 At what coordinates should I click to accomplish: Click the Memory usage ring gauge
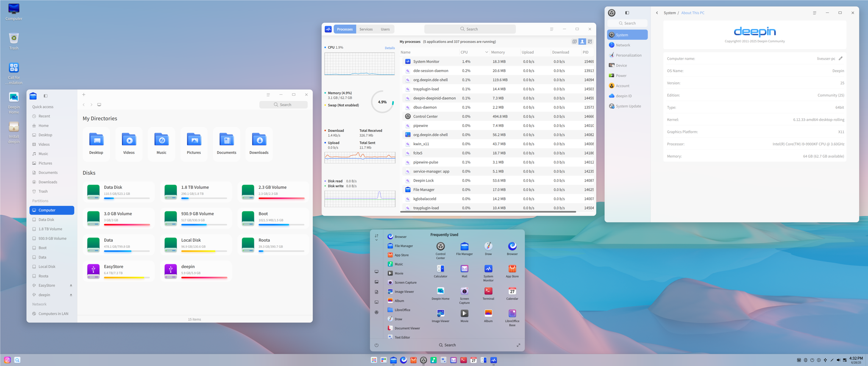point(382,102)
